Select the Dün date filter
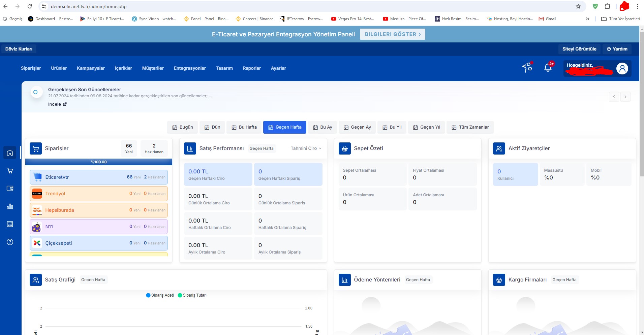Image resolution: width=644 pixels, height=335 pixels. point(212,127)
